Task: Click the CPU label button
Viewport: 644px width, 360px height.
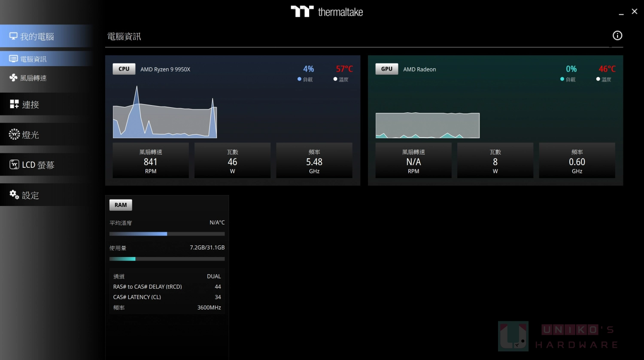Action: point(124,69)
